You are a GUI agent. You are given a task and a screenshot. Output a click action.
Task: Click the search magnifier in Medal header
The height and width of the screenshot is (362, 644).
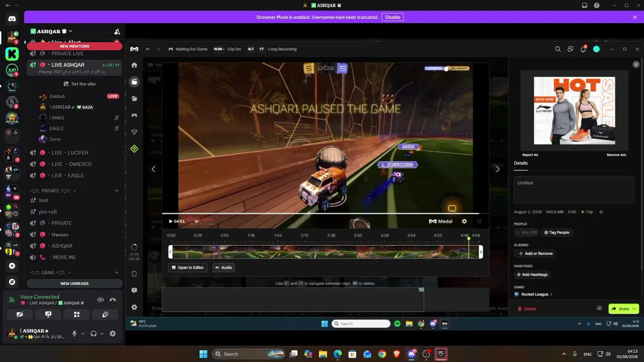point(557,49)
